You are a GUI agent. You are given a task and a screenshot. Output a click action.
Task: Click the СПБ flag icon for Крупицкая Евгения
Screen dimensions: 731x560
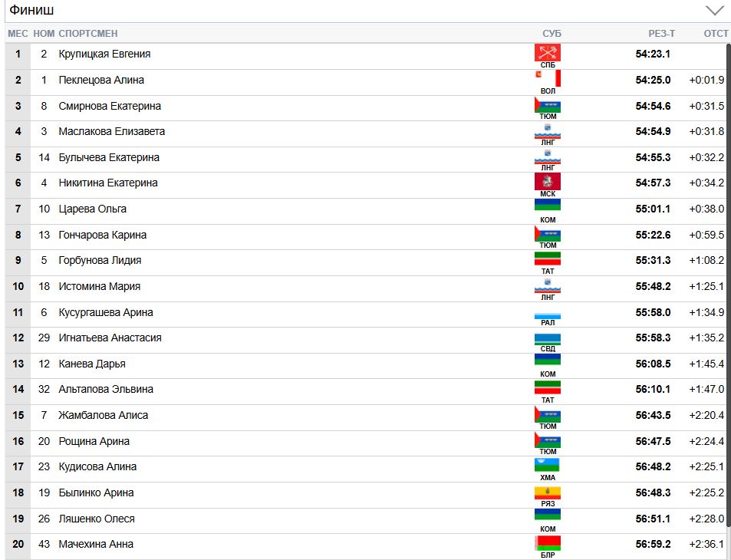[x=548, y=52]
